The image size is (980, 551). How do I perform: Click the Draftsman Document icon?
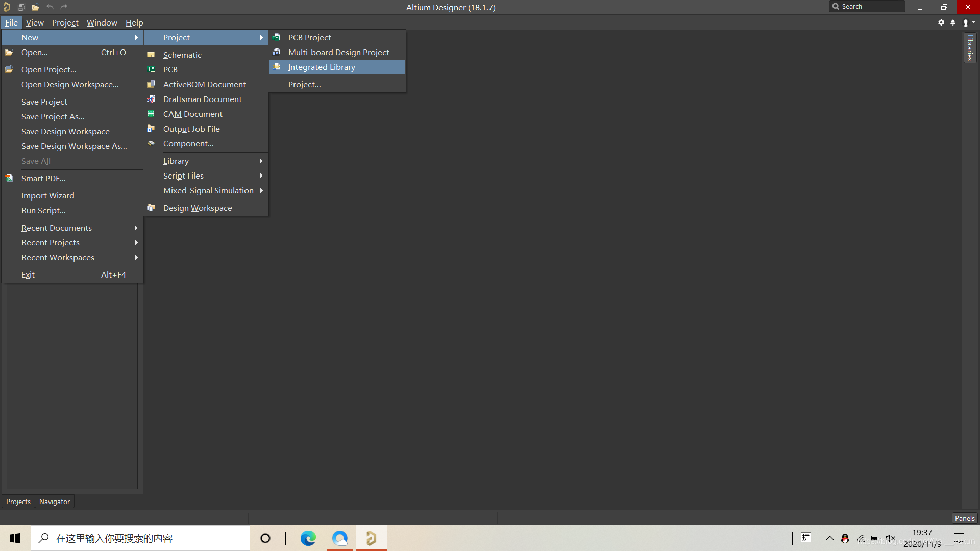pyautogui.click(x=152, y=99)
